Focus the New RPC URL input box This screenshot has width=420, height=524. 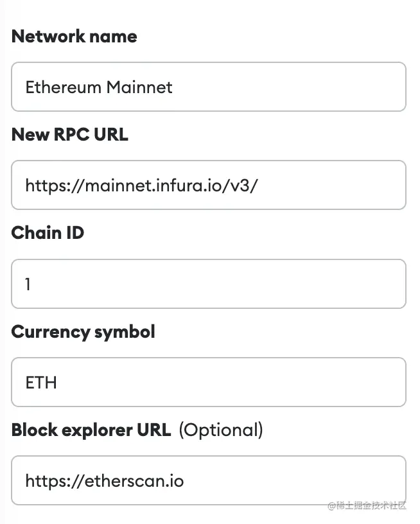pyautogui.click(x=209, y=185)
